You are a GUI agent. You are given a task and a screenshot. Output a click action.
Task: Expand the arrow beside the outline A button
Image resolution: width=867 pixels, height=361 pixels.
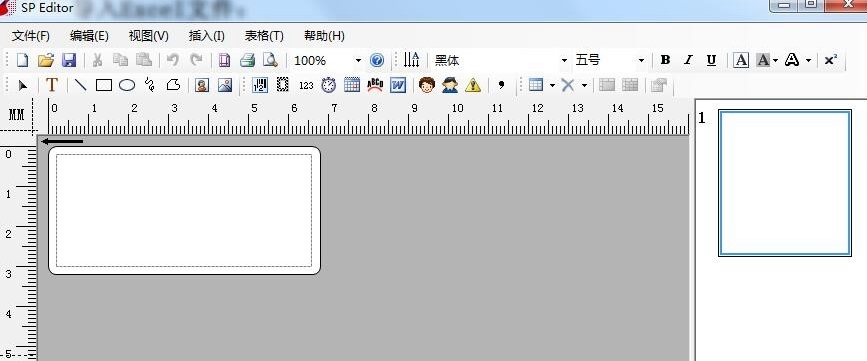tap(808, 60)
